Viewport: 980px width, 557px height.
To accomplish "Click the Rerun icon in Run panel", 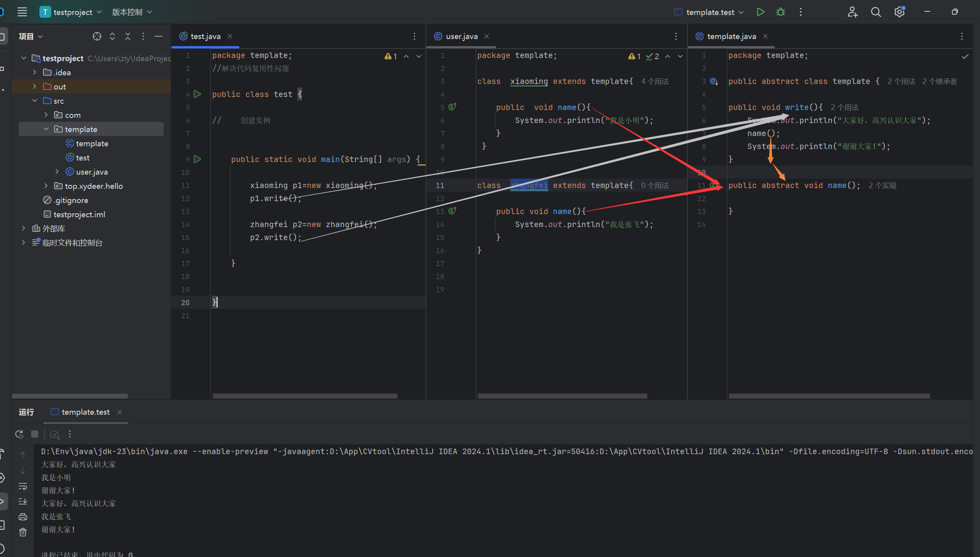I will pos(19,434).
